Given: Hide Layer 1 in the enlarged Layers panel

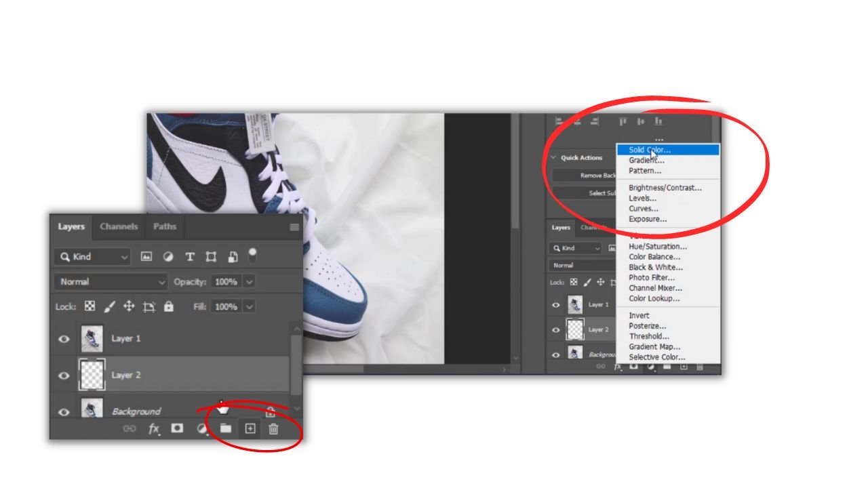Looking at the screenshot, I should (64, 338).
